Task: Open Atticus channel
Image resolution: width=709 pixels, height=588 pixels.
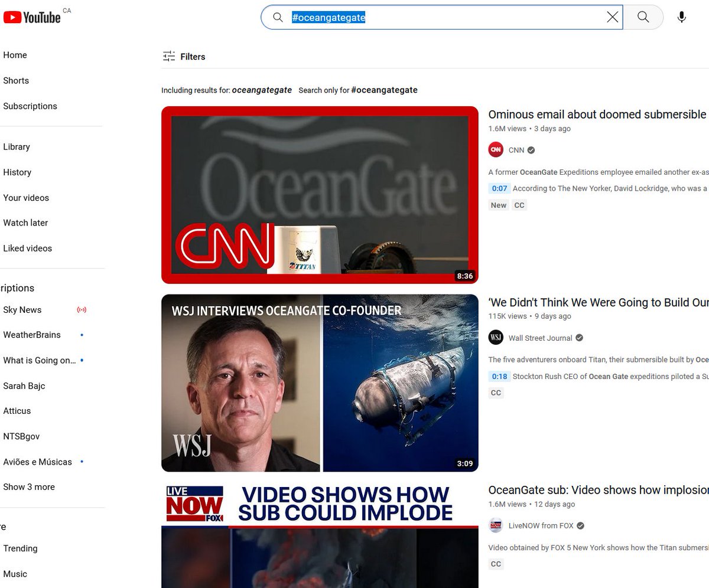Action: click(17, 411)
